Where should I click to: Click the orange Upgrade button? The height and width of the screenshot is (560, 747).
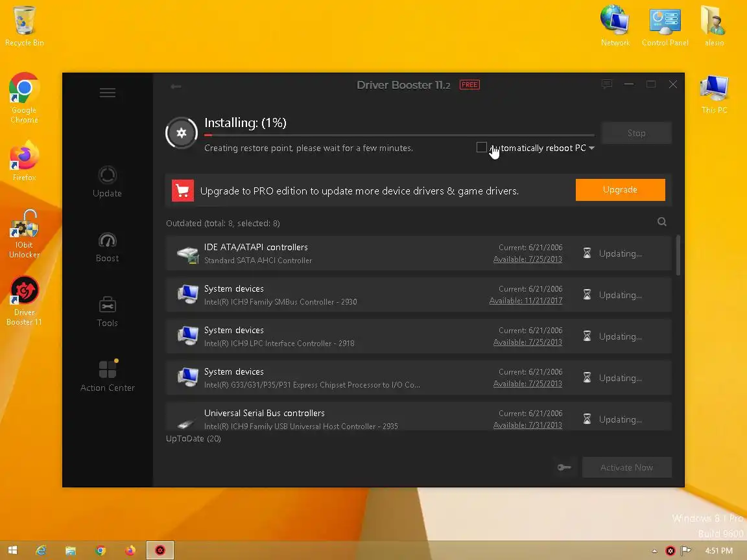click(x=620, y=189)
